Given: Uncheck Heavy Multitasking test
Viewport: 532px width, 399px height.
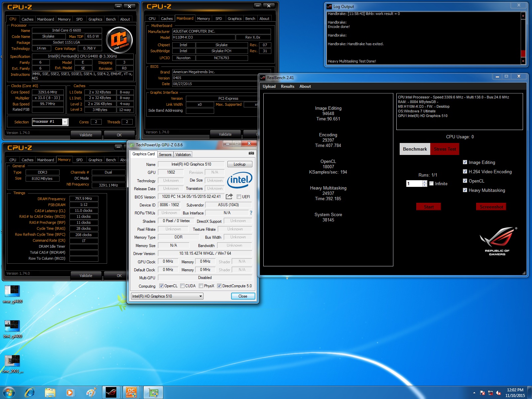Looking at the screenshot, I should pyautogui.click(x=465, y=190).
